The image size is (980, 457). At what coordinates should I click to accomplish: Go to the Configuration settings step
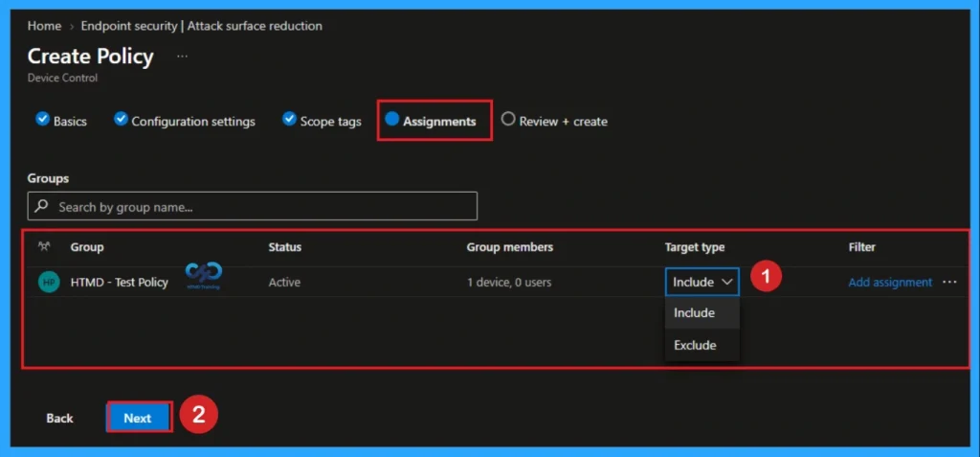click(185, 121)
